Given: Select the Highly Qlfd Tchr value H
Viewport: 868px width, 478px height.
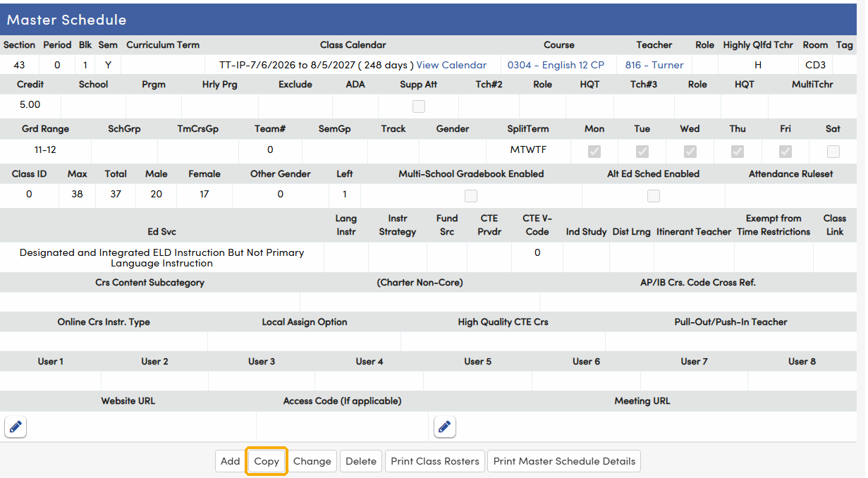Looking at the screenshot, I should click(x=758, y=65).
